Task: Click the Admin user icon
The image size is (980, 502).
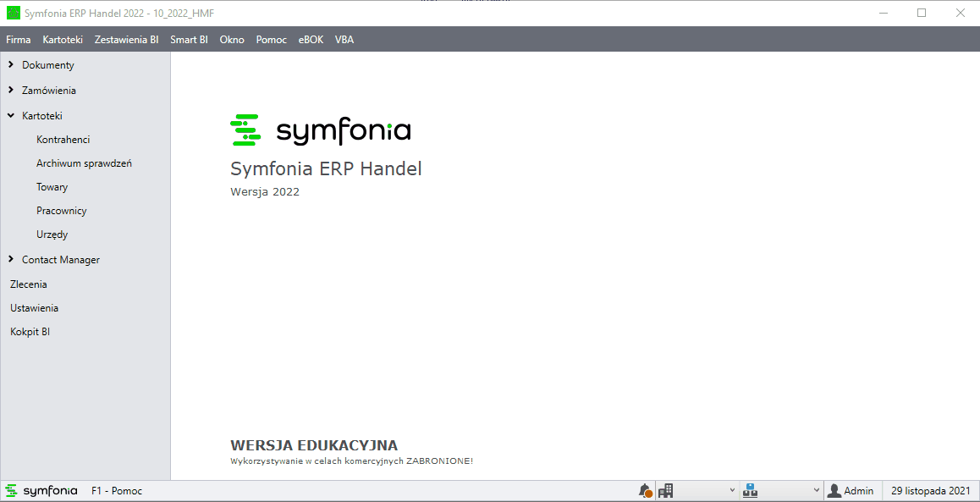Action: click(x=834, y=491)
